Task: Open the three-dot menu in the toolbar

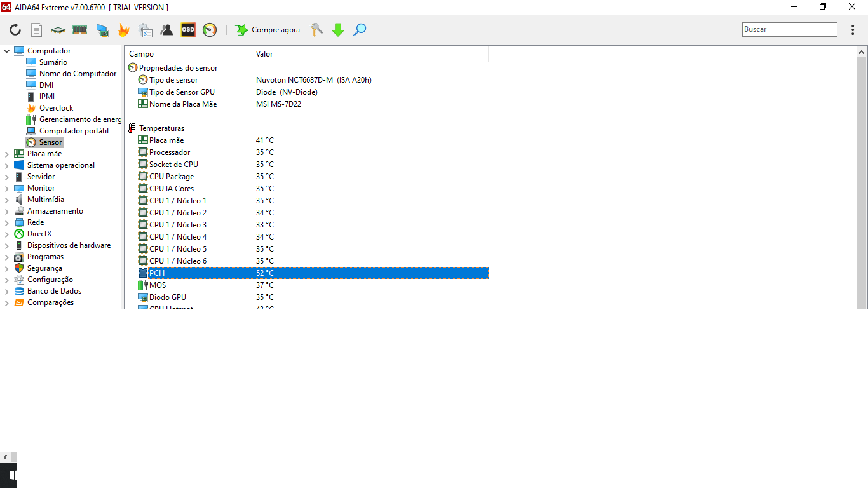Action: pyautogui.click(x=853, y=30)
